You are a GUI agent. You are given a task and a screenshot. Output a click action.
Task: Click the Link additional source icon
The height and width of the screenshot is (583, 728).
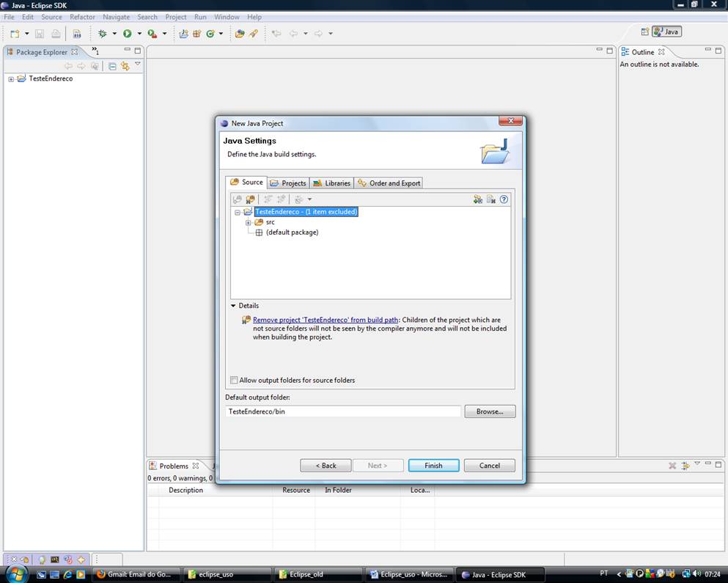(x=478, y=199)
